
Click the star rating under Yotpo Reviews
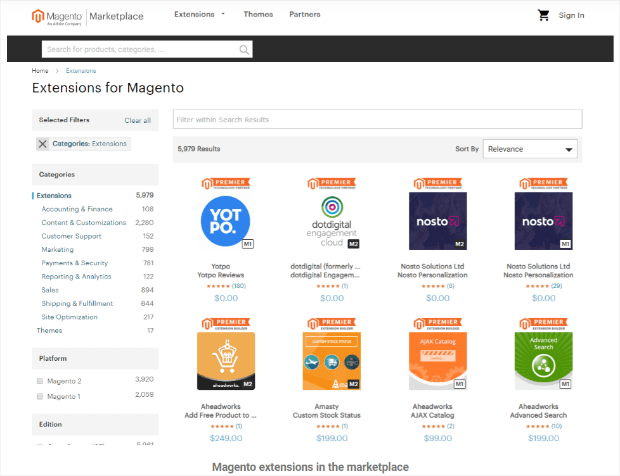(x=218, y=286)
